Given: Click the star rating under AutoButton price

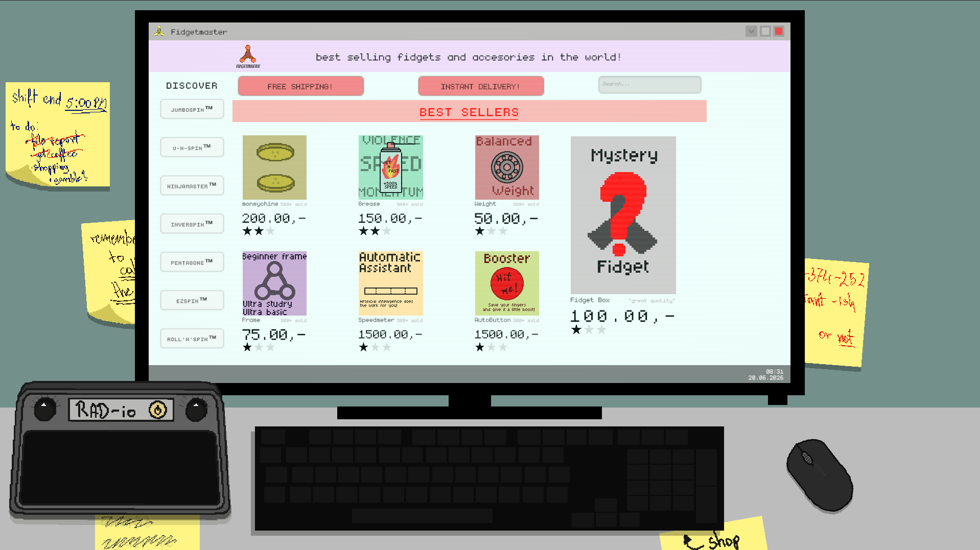Looking at the screenshot, I should click(492, 347).
